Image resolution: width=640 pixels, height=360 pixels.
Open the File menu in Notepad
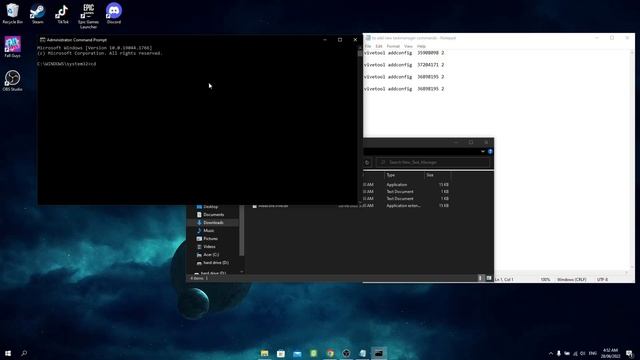pos(368,46)
